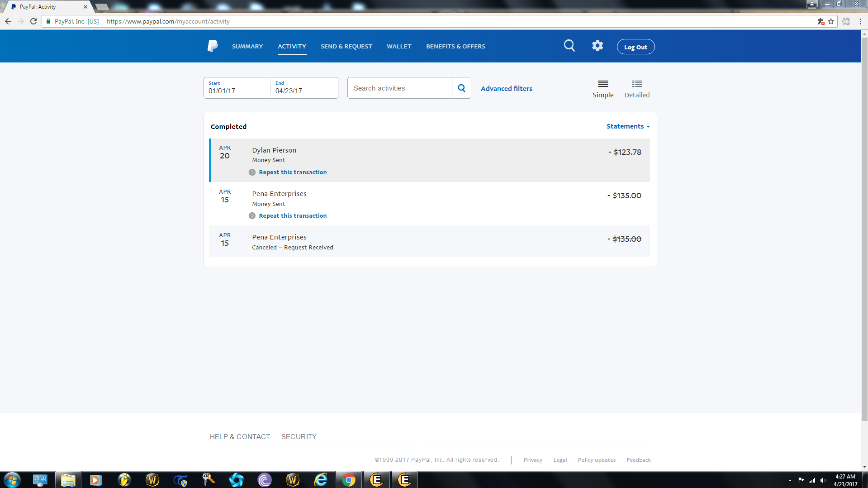Click the network signal tray icon
The image size is (868, 488).
coord(812,480)
